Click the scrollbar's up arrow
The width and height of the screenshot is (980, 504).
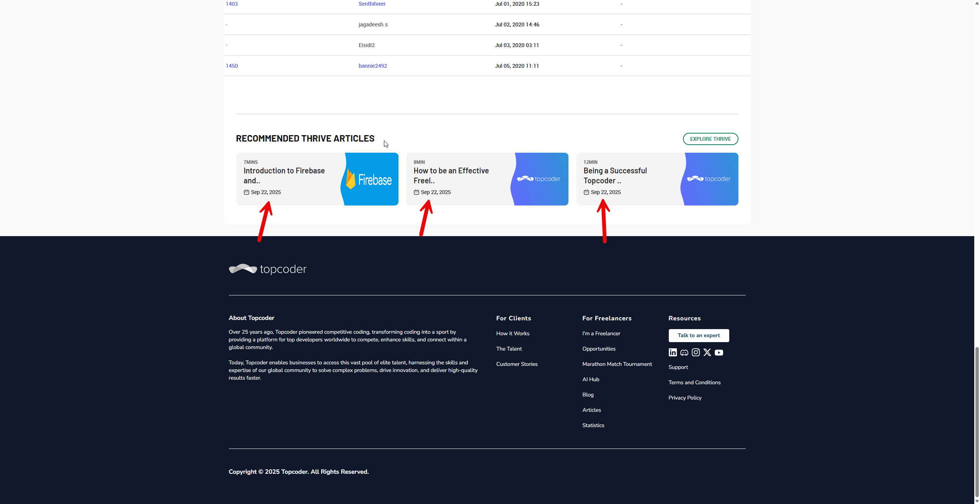[977, 3]
